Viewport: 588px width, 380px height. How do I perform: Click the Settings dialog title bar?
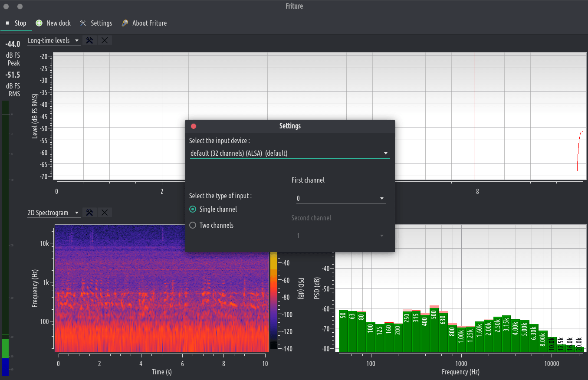click(290, 126)
